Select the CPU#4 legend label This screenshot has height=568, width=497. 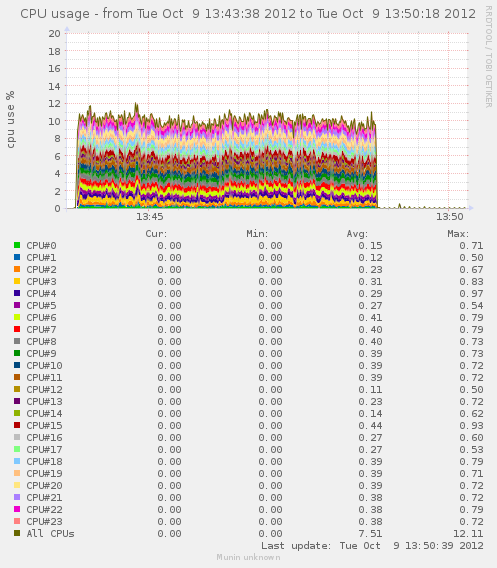(x=41, y=293)
